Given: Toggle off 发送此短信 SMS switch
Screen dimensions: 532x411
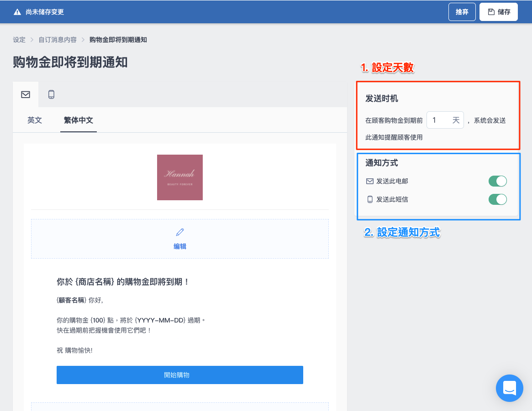Looking at the screenshot, I should click(497, 200).
